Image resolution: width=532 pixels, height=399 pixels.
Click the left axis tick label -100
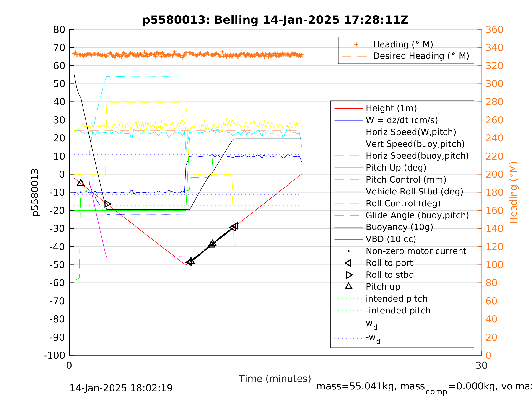point(54,355)
